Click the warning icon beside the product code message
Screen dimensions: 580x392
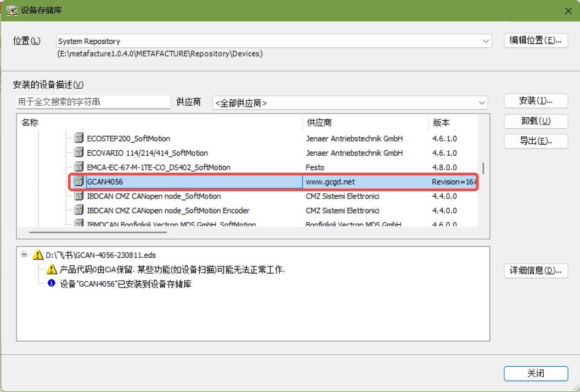point(52,269)
